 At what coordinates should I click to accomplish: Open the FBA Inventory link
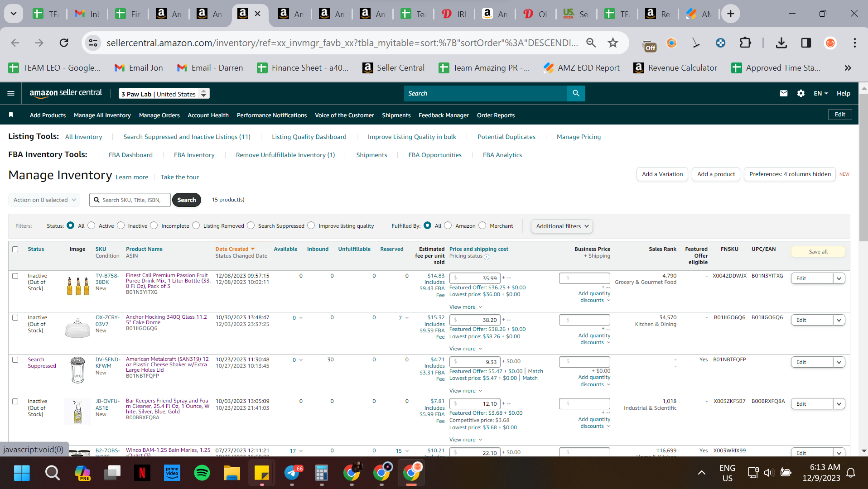pos(194,155)
